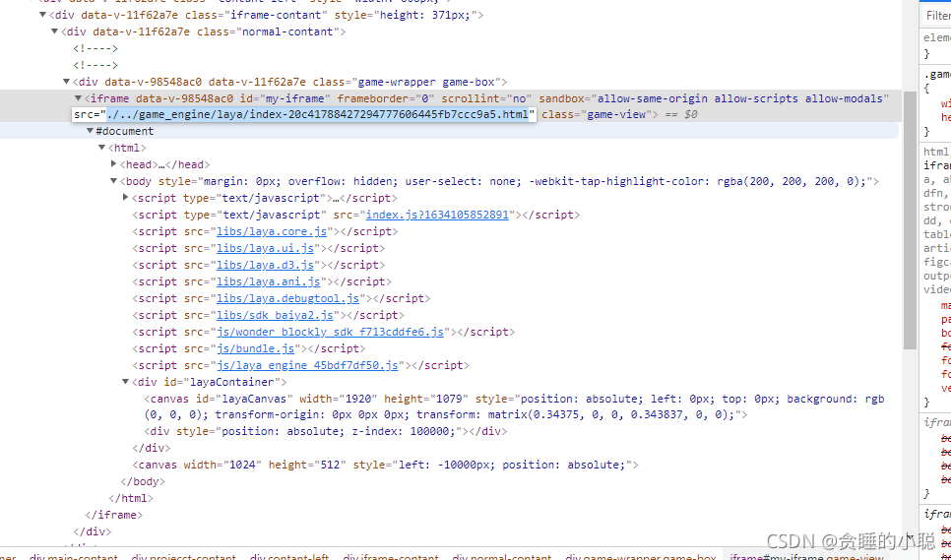Collapse the normal-contant div node
The height and width of the screenshot is (560, 951).
pos(54,31)
